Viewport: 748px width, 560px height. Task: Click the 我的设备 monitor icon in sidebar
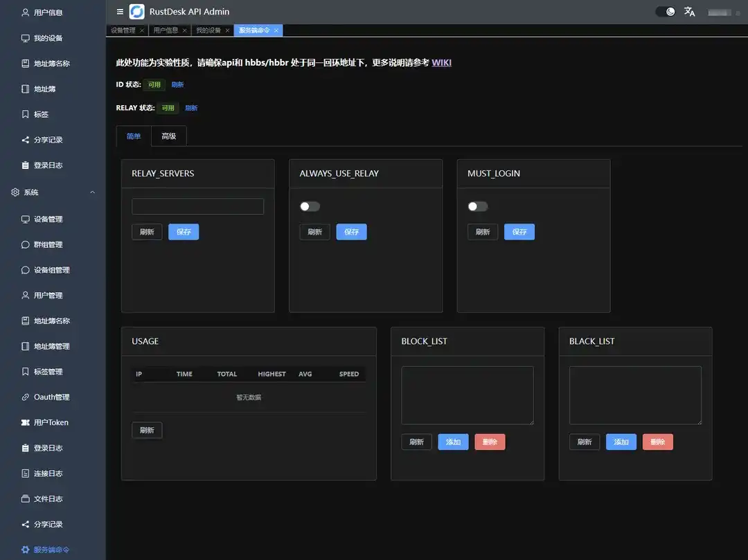click(26, 38)
